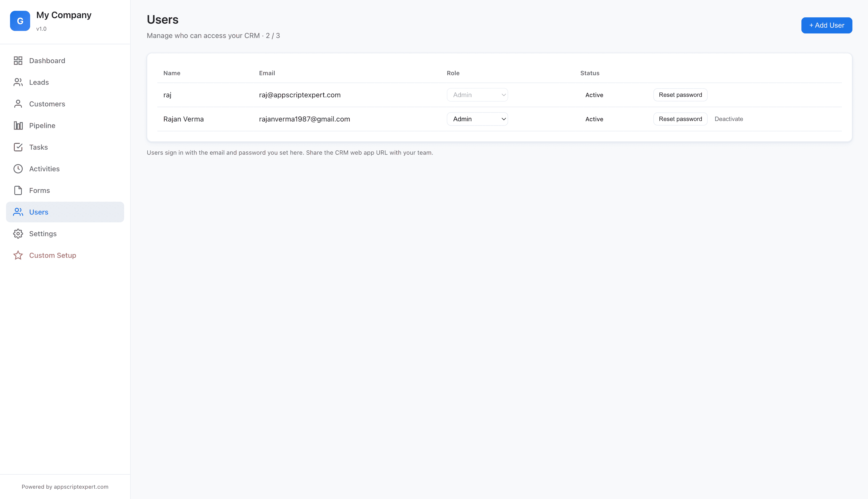This screenshot has width=868, height=499.
Task: Click the Tasks checkbox icon
Action: coord(18,147)
